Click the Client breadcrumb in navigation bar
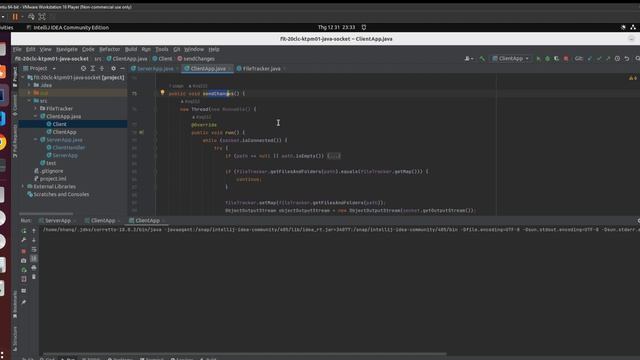 point(162,59)
